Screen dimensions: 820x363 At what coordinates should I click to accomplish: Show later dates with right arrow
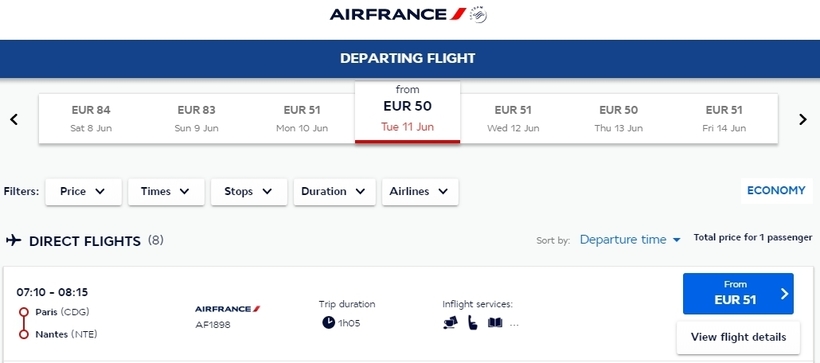pos(803,119)
